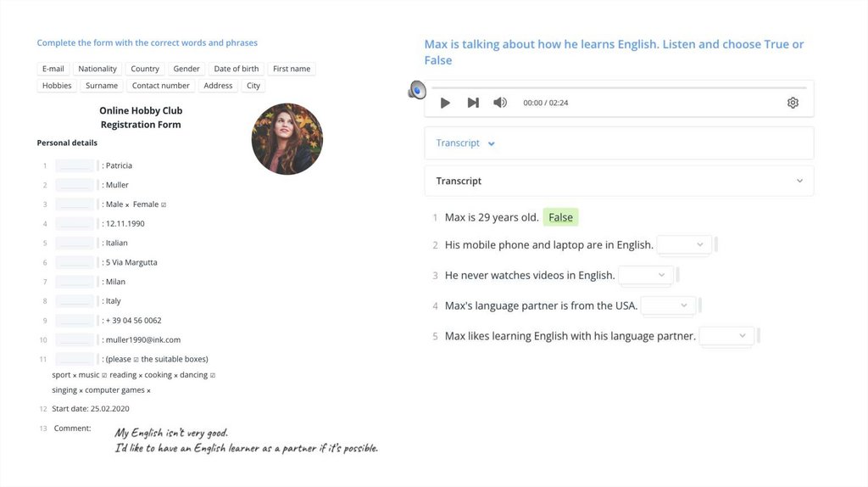The width and height of the screenshot is (868, 487).
Task: Expand the blue Transcript link
Action: click(x=465, y=143)
